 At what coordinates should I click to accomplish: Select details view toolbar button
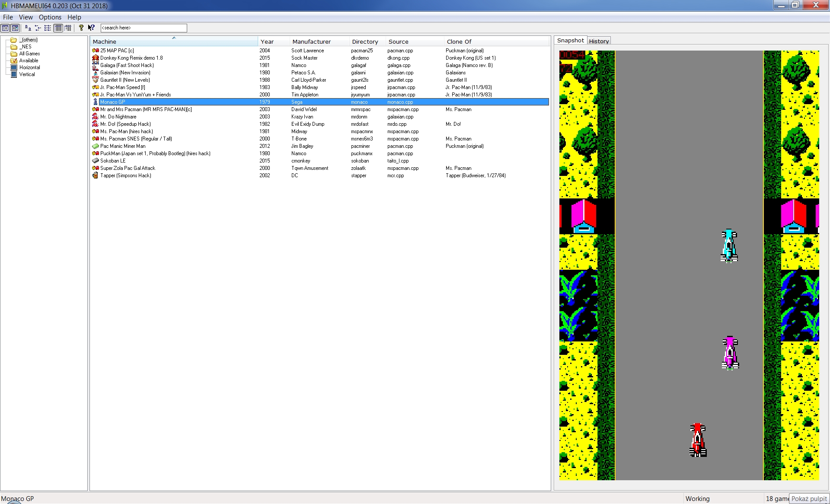click(57, 28)
